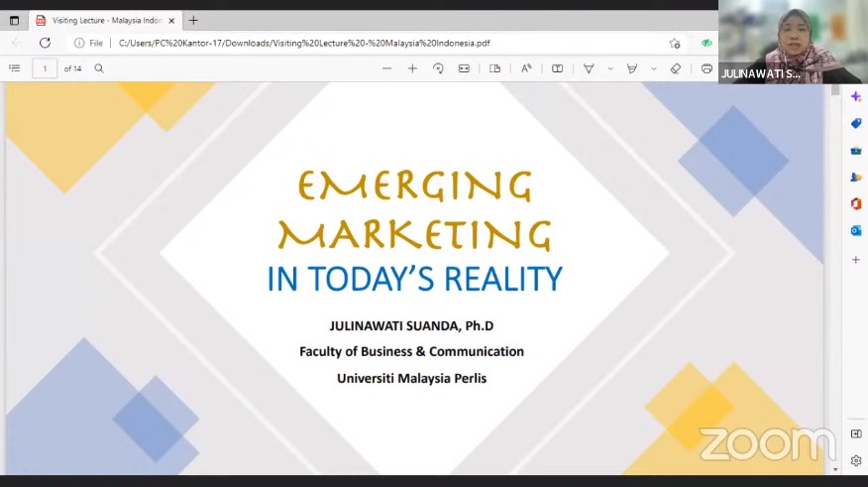Screen dimensions: 868x487
Task: Click 'Universiti Malaysia Perlis' text
Action: click(411, 379)
